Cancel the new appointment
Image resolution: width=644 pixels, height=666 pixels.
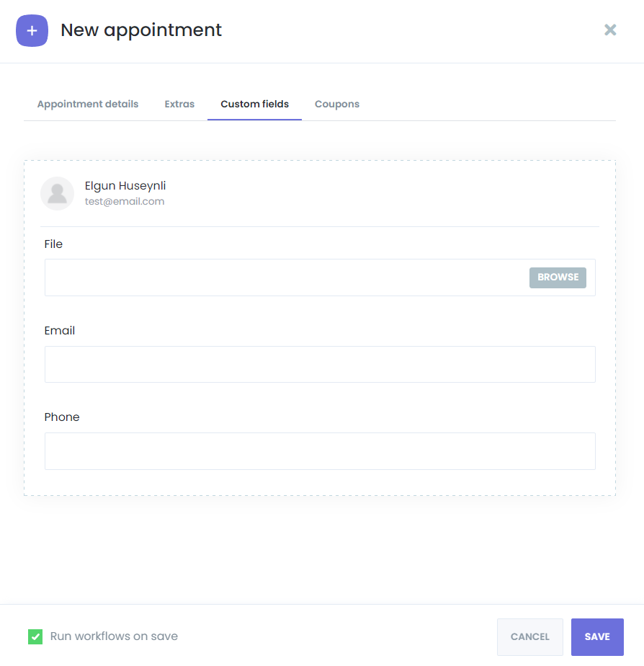pos(529,636)
